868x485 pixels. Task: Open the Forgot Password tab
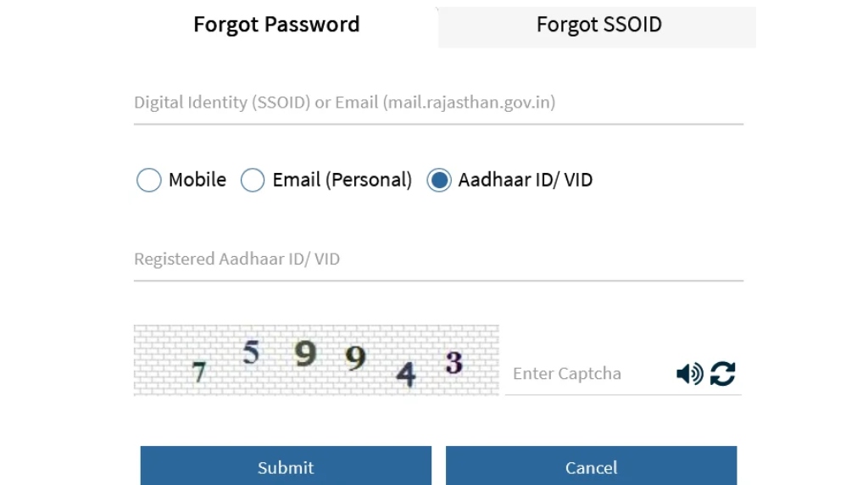tap(276, 25)
